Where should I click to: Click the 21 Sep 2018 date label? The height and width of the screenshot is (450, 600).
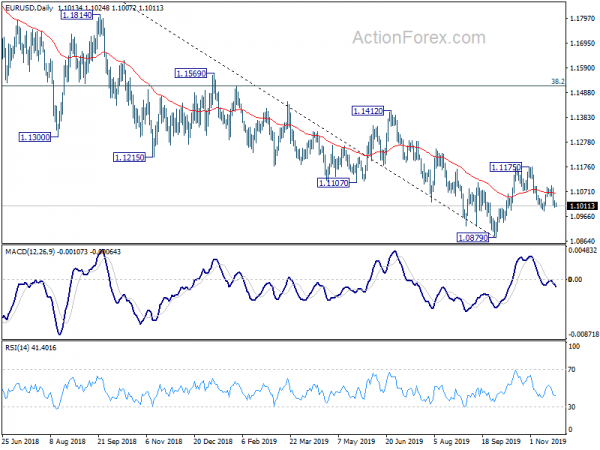117,441
